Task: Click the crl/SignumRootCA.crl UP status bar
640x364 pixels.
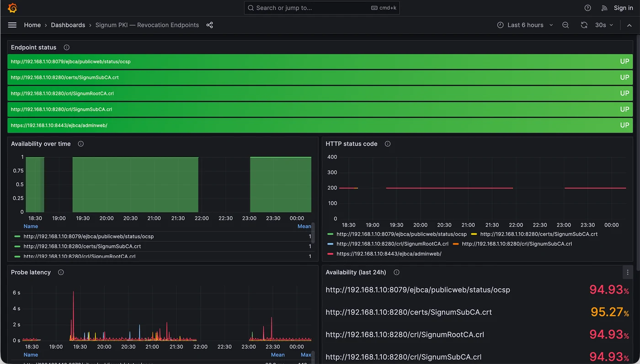Action: [320, 93]
